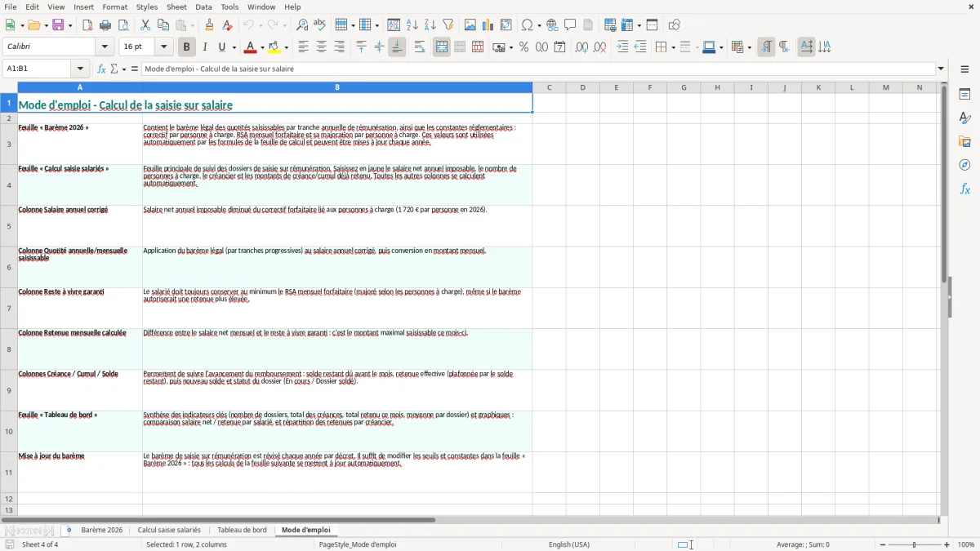Click the 100% zoom level
This screenshot has width=980, height=551.
[966, 544]
